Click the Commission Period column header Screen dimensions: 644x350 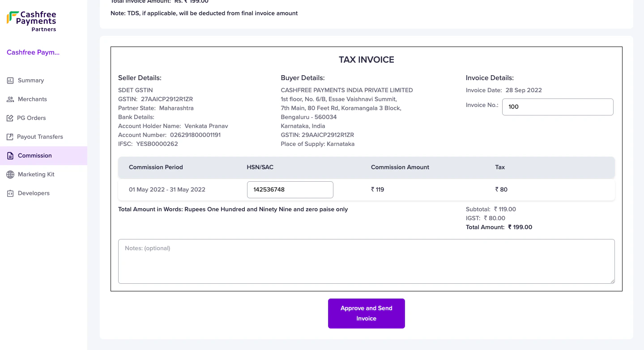pyautogui.click(x=156, y=167)
